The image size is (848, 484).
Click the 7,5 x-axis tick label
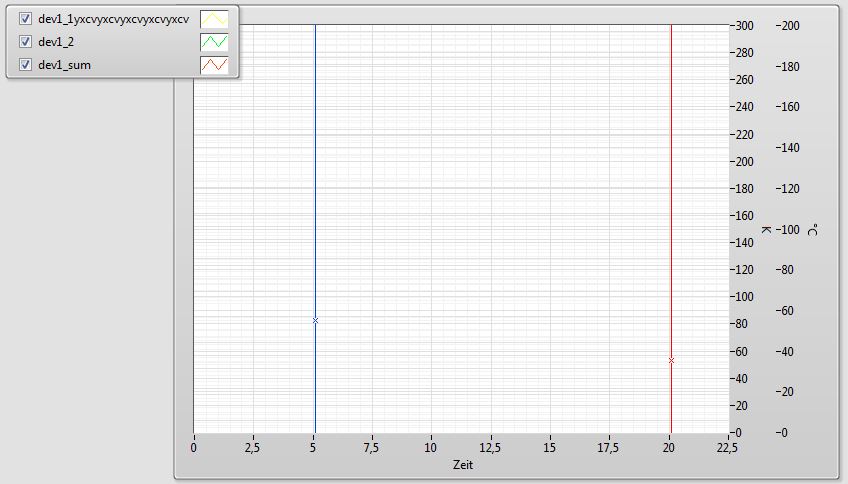pyautogui.click(x=372, y=448)
